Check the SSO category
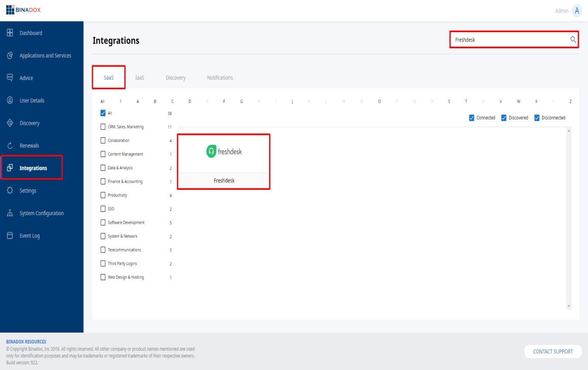 (103, 209)
